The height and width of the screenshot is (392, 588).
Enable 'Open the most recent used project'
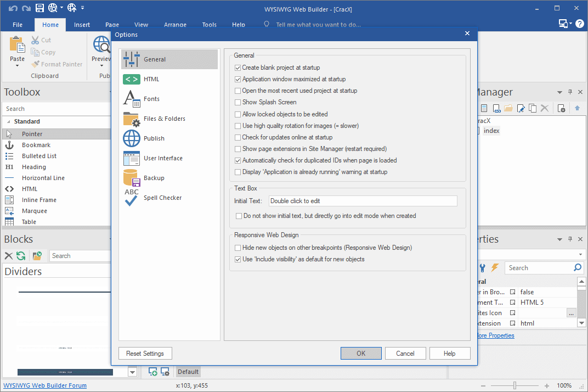[x=238, y=91]
